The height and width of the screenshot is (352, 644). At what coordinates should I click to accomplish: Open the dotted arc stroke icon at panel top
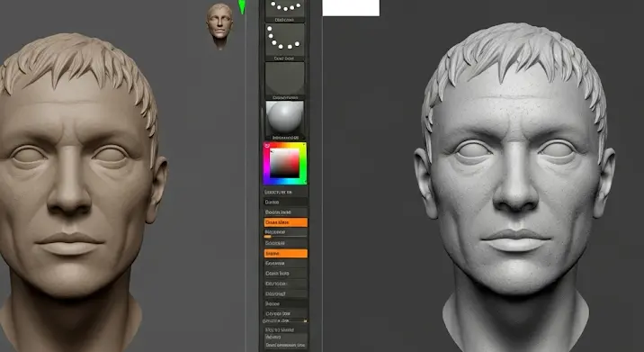click(x=284, y=8)
